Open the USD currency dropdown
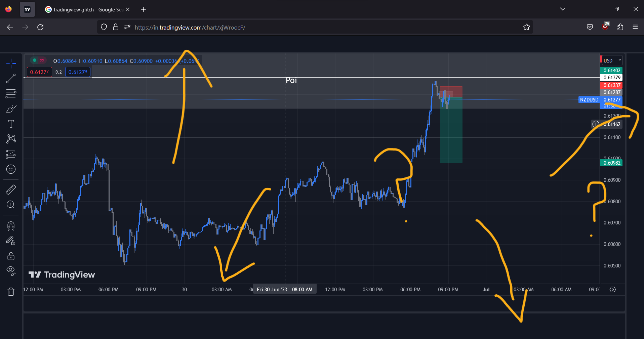The image size is (644, 339). (611, 60)
